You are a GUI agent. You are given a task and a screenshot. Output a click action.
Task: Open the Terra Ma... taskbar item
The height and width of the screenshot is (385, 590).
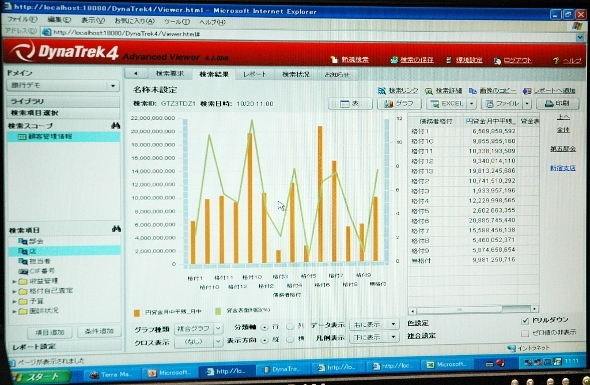click(111, 374)
